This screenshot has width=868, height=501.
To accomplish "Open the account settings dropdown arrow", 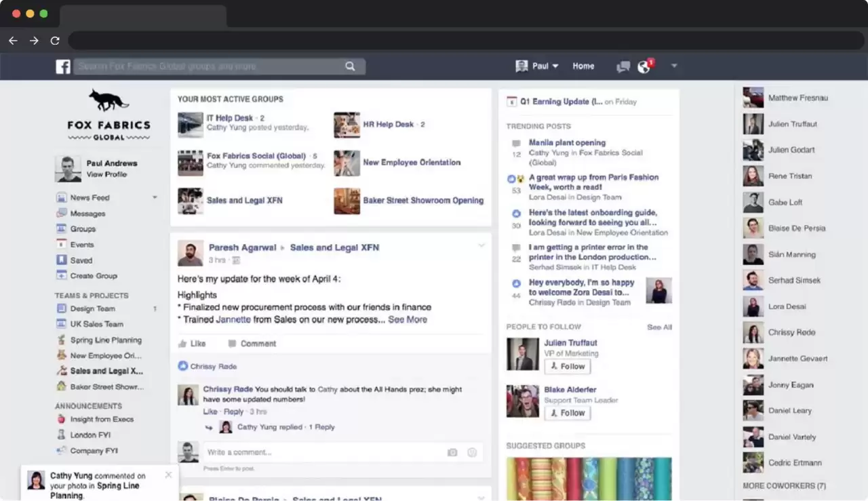I will tap(674, 66).
